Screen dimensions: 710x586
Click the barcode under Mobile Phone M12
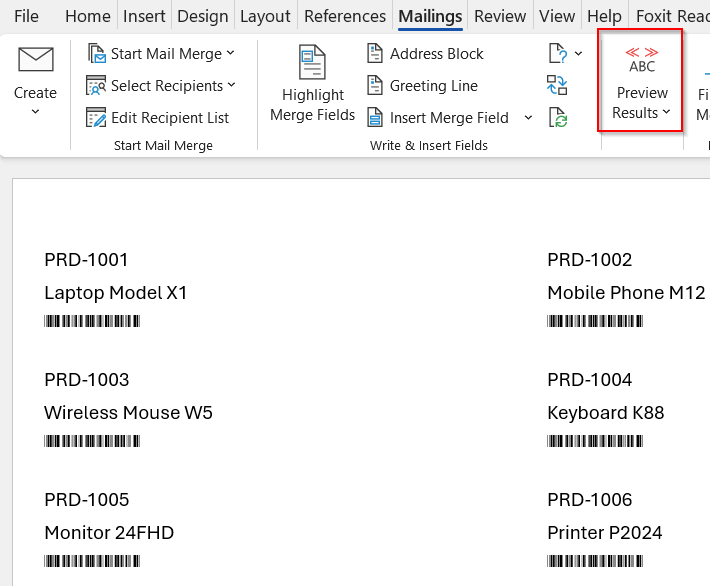[x=595, y=321]
